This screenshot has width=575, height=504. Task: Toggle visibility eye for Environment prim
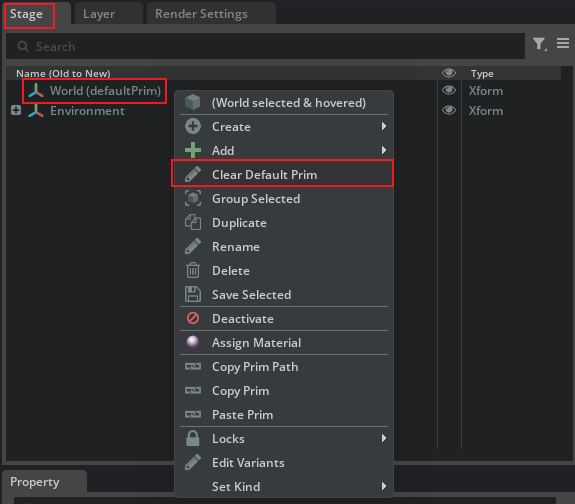point(449,110)
